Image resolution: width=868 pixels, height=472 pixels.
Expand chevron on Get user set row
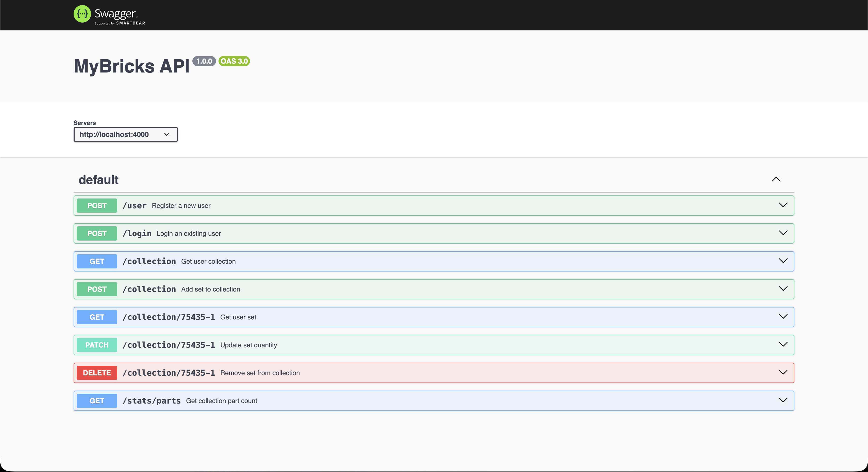tap(783, 316)
